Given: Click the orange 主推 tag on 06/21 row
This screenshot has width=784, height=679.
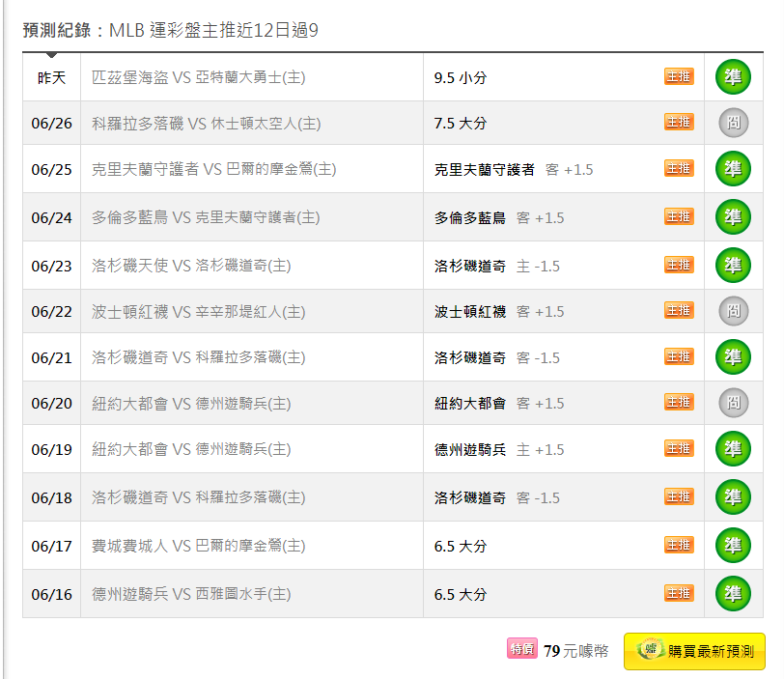Looking at the screenshot, I should (679, 356).
